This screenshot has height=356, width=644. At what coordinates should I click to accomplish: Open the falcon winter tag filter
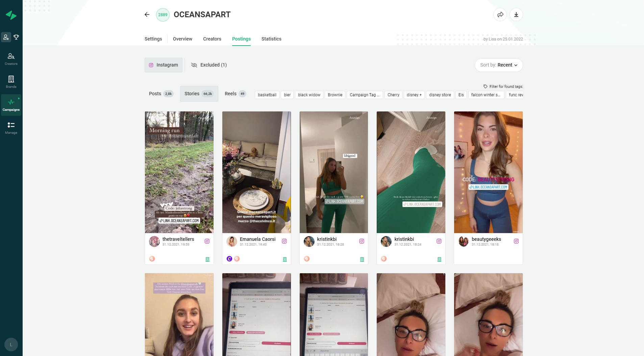coord(486,95)
